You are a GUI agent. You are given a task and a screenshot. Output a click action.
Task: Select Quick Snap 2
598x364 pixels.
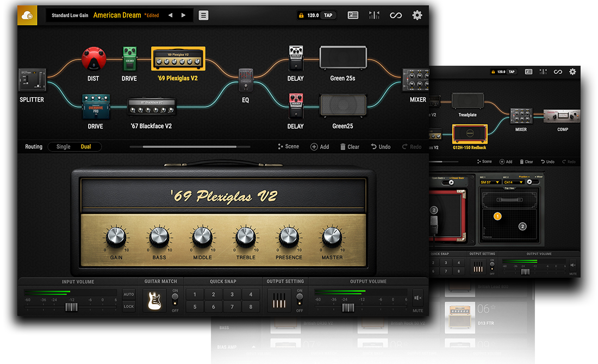214,294
